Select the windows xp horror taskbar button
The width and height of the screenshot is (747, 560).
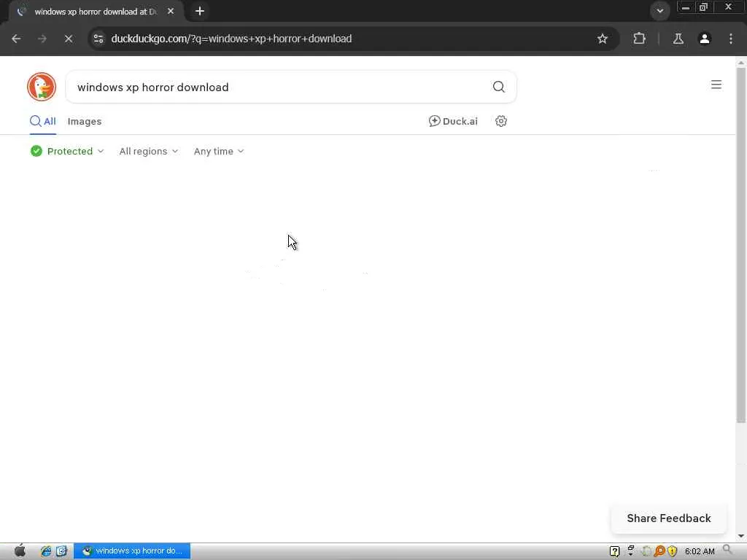tap(132, 551)
